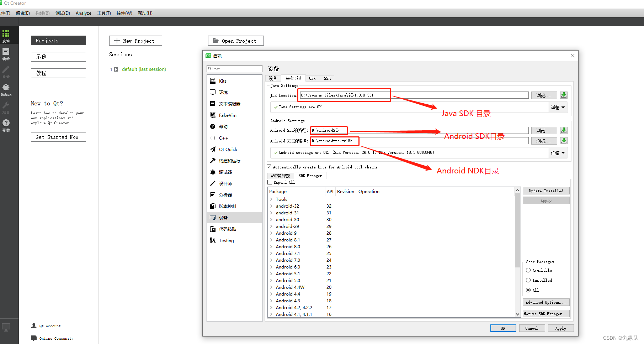Switch to the SSH tab
This screenshot has width=644, height=344.
[328, 78]
